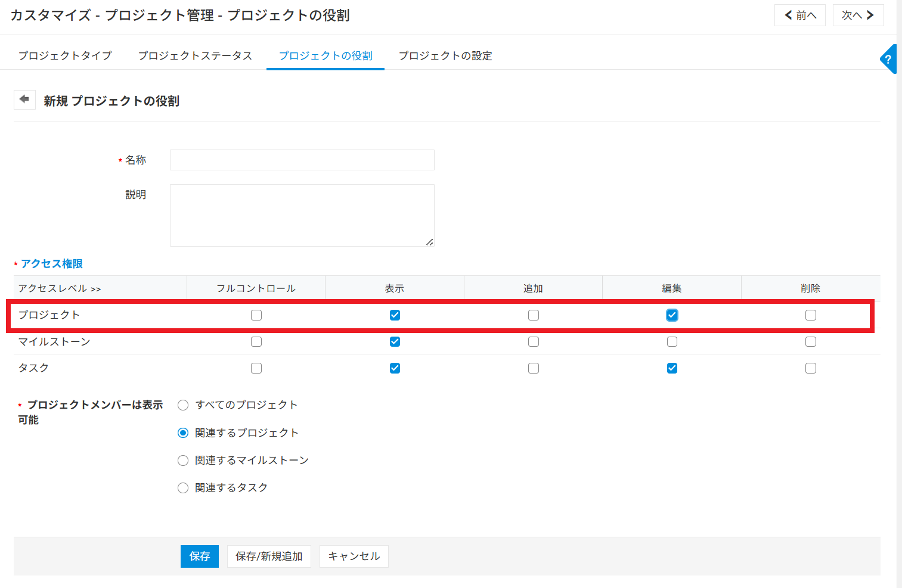902x588 pixels.
Task: Check 削除 permission for プロジェクト
Action: (811, 315)
